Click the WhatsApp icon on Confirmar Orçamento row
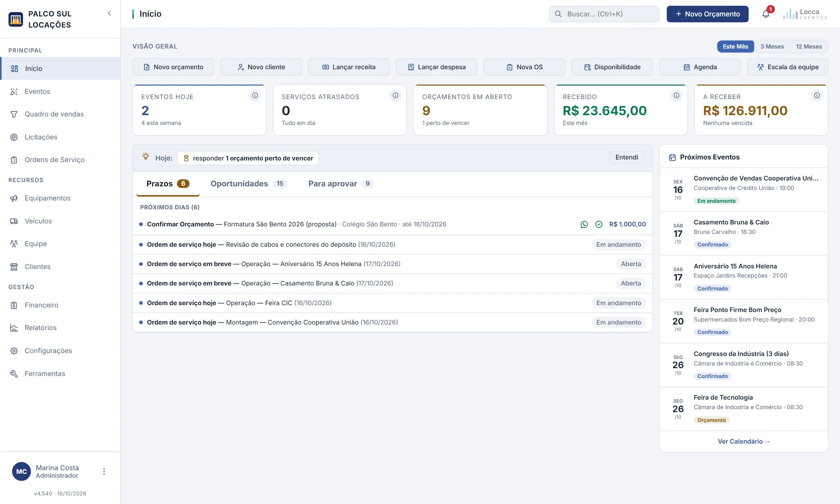Viewport: 840px width, 504px height. pyautogui.click(x=584, y=224)
